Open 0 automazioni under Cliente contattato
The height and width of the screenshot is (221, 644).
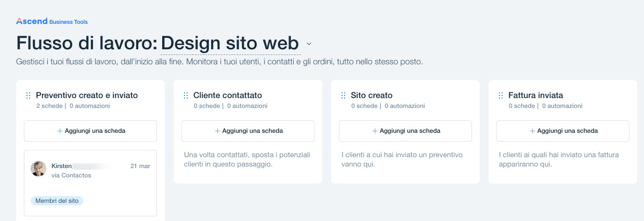click(x=247, y=106)
